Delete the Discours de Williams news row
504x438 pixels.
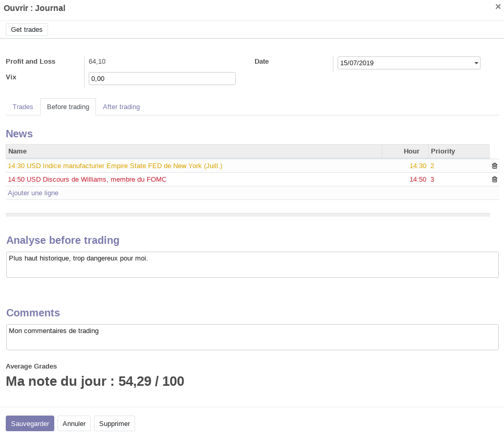click(495, 180)
